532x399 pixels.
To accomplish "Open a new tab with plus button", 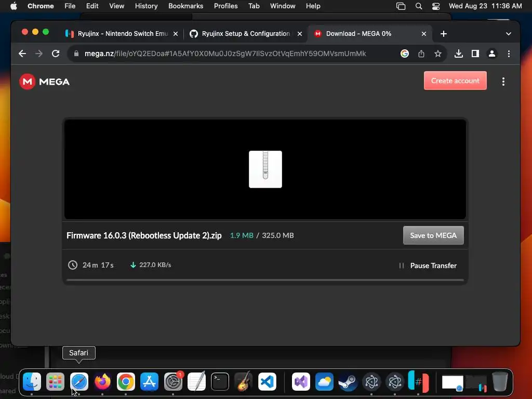I will 444,34.
